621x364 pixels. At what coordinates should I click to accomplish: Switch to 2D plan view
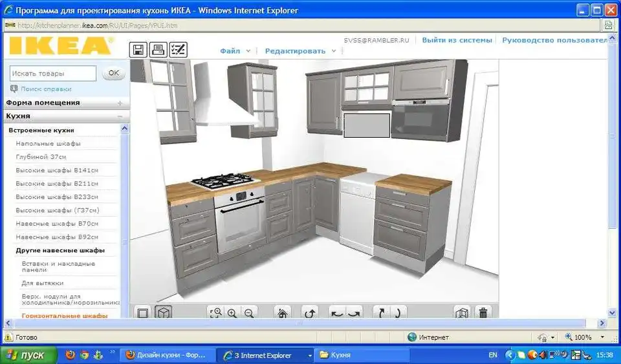(143, 313)
